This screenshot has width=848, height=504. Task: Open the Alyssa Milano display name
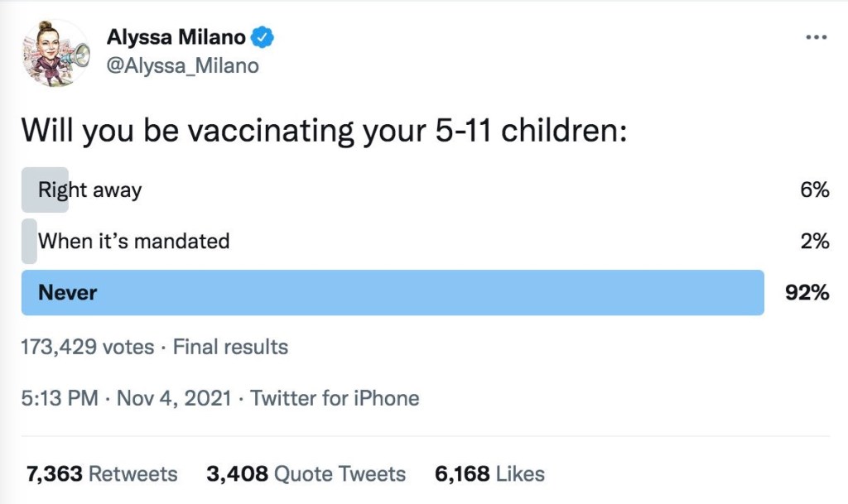176,37
